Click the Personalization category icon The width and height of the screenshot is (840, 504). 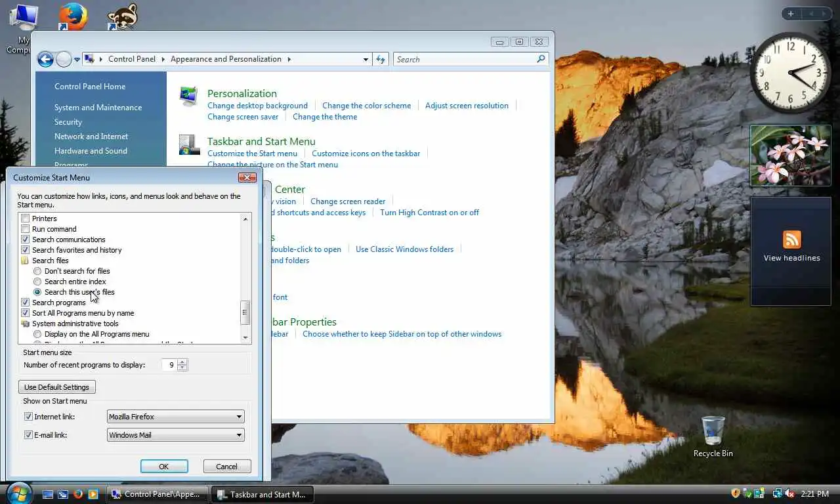pyautogui.click(x=189, y=96)
